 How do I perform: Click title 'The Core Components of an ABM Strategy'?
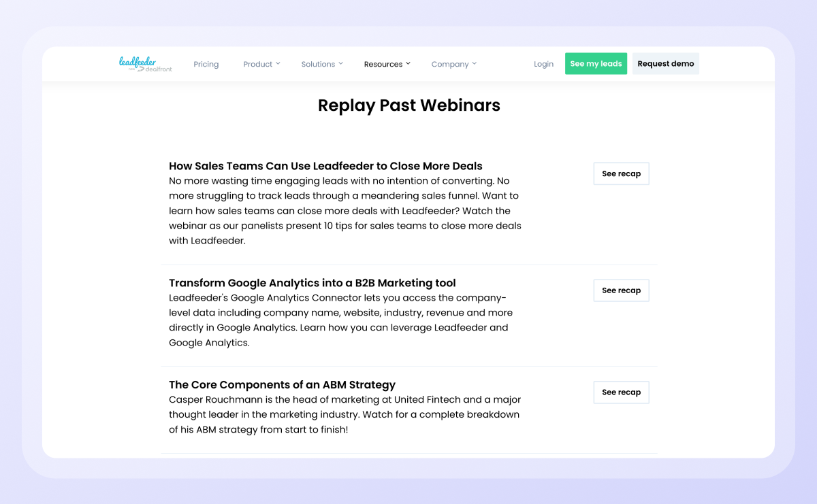[282, 385]
